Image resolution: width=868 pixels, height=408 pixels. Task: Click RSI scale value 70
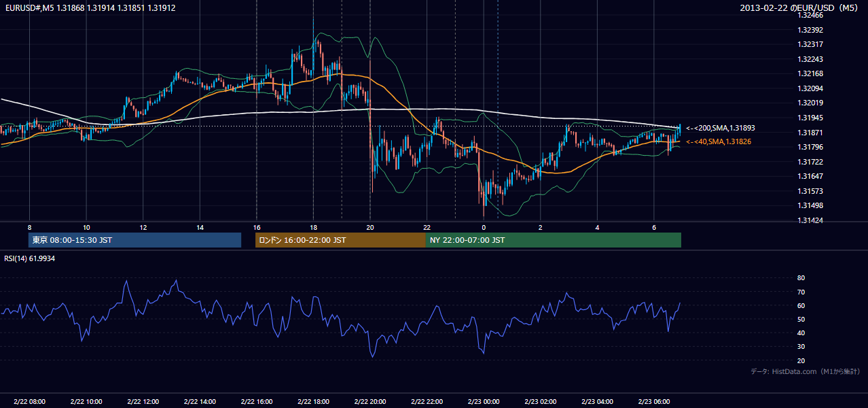(801, 292)
